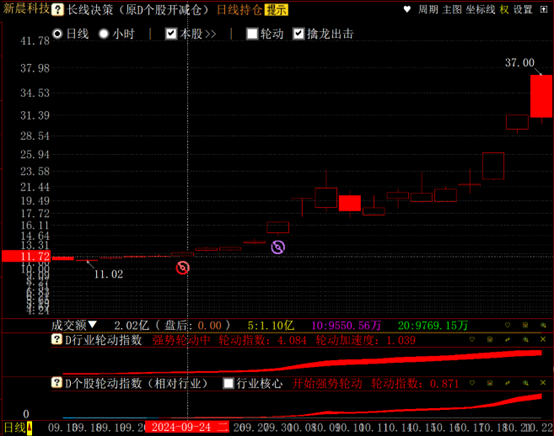The image size is (554, 436).
Task: Click the yellow 提示 button
Action: [x=276, y=10]
